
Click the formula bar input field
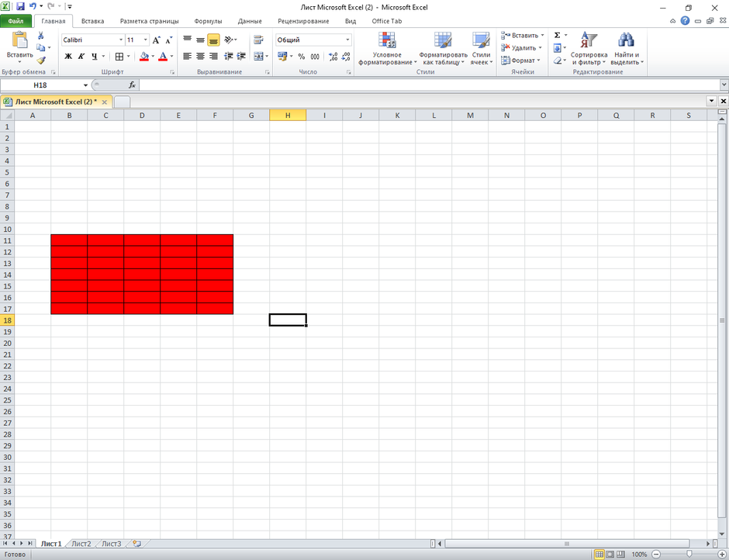point(429,85)
